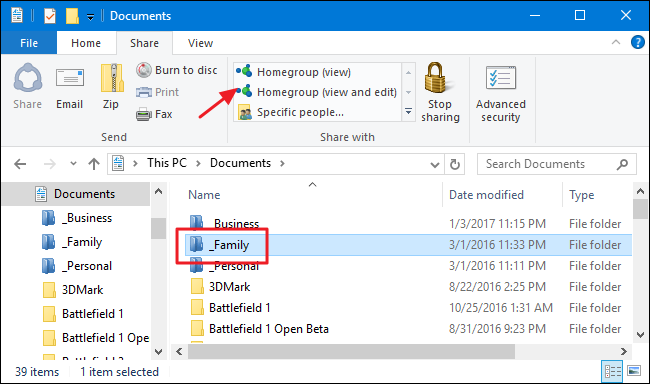The height and width of the screenshot is (384, 650).
Task: Select Documents in navigation pane
Action: (76, 194)
